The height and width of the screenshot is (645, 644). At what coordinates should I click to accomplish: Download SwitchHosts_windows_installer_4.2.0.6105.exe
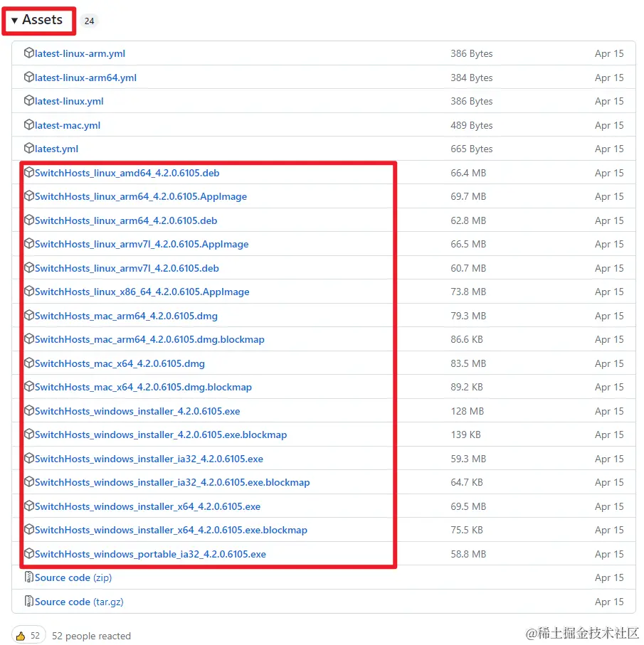point(137,412)
